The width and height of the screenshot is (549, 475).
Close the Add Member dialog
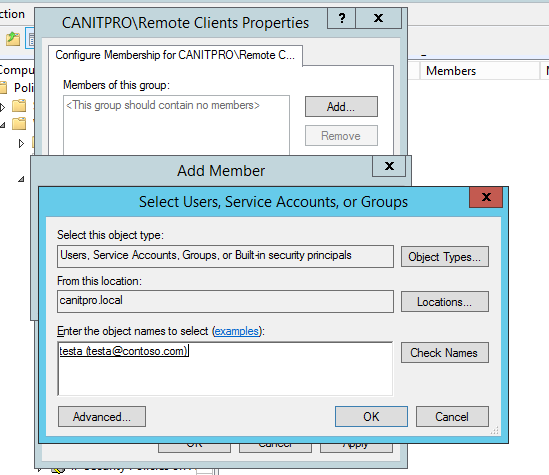point(389,166)
